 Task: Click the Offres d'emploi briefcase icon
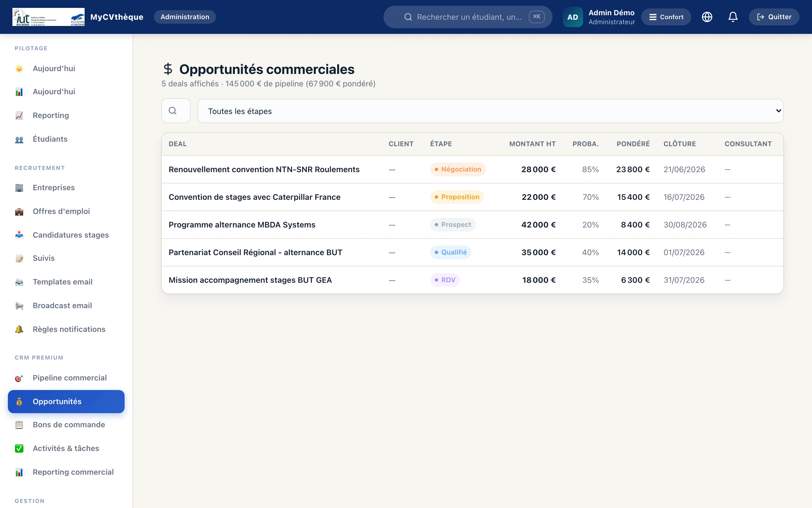(x=19, y=211)
